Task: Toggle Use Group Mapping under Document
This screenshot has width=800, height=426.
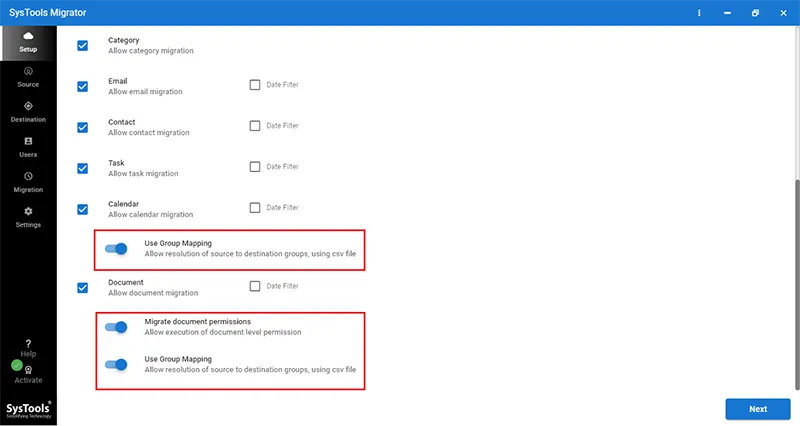Action: coord(116,364)
